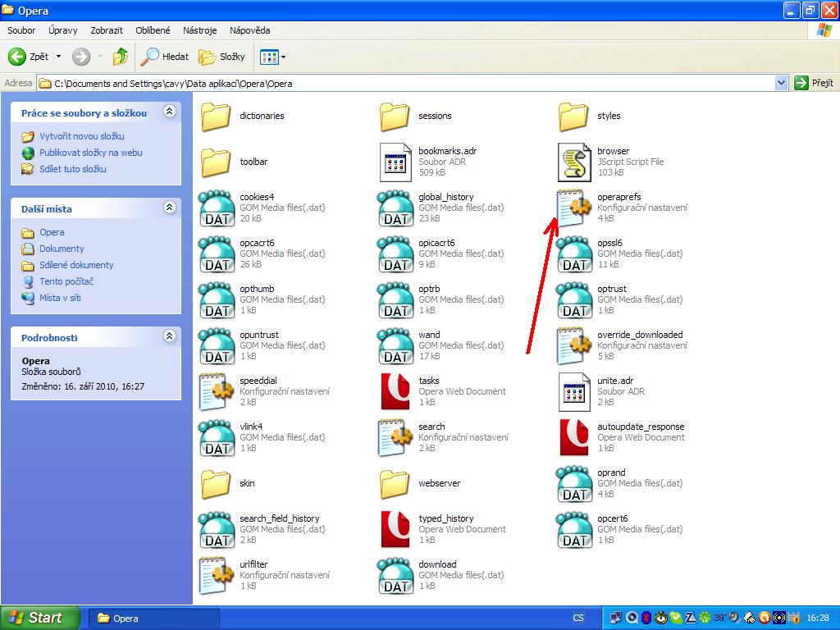Open the view mode dropdown in toolbar
The image size is (840, 630).
284,57
